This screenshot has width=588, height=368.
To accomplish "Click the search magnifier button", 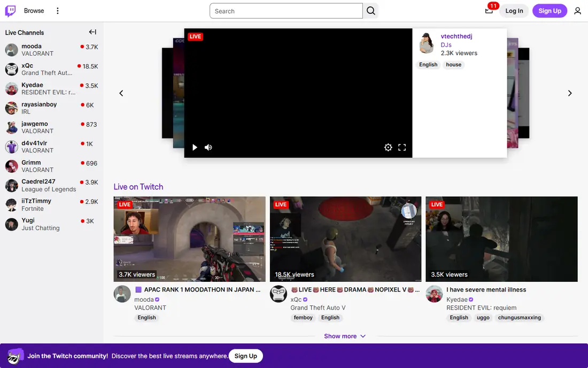I will coord(370,11).
